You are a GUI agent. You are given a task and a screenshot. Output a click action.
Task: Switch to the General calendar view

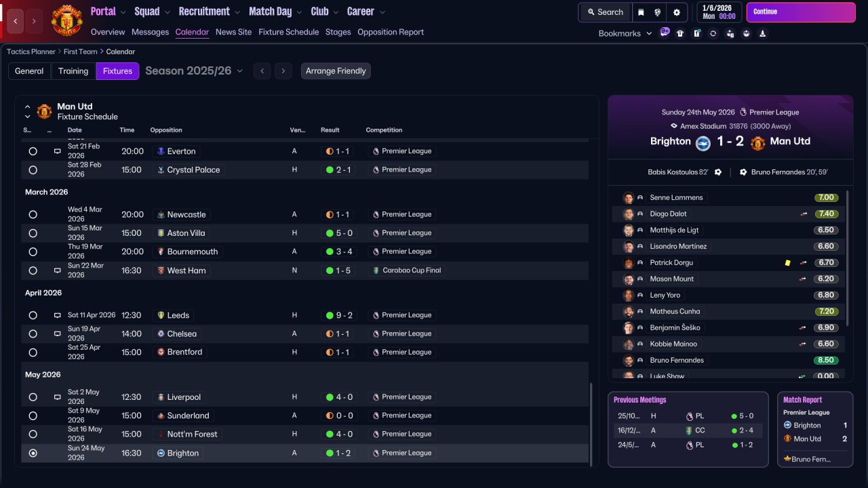pyautogui.click(x=29, y=71)
